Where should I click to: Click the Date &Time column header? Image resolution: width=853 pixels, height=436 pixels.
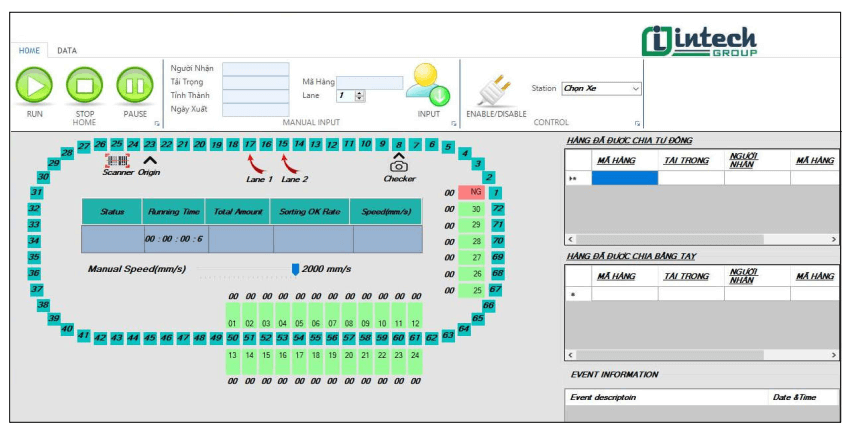click(803, 397)
